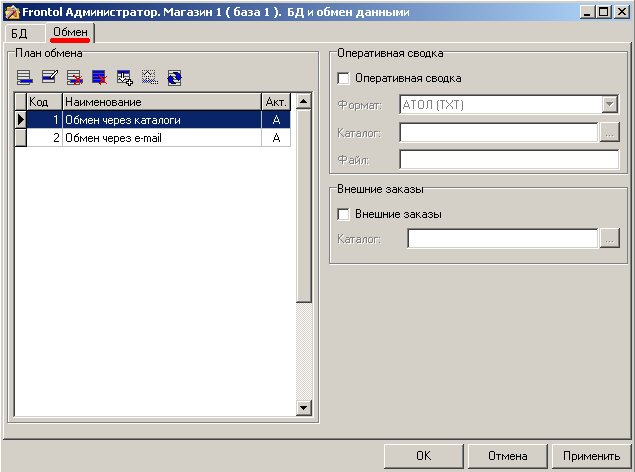Image resolution: width=635 pixels, height=472 pixels.
Task: Minimize the Frontol Администратор window
Action: [x=587, y=12]
